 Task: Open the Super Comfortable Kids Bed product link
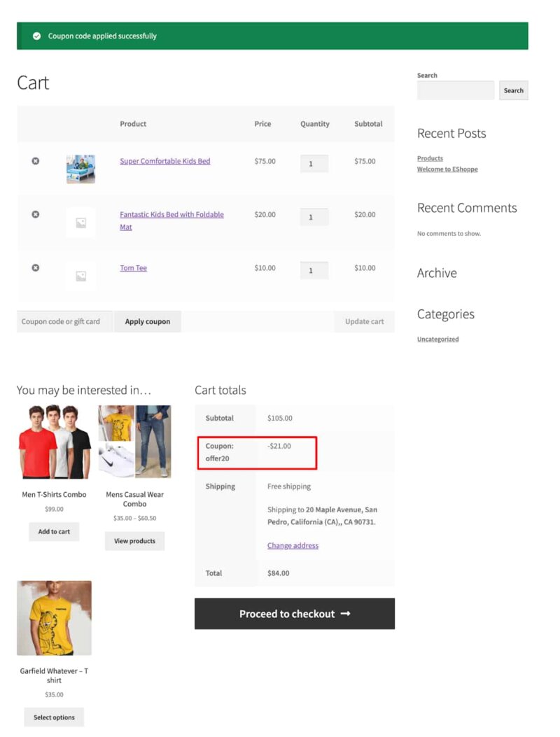[x=164, y=161]
